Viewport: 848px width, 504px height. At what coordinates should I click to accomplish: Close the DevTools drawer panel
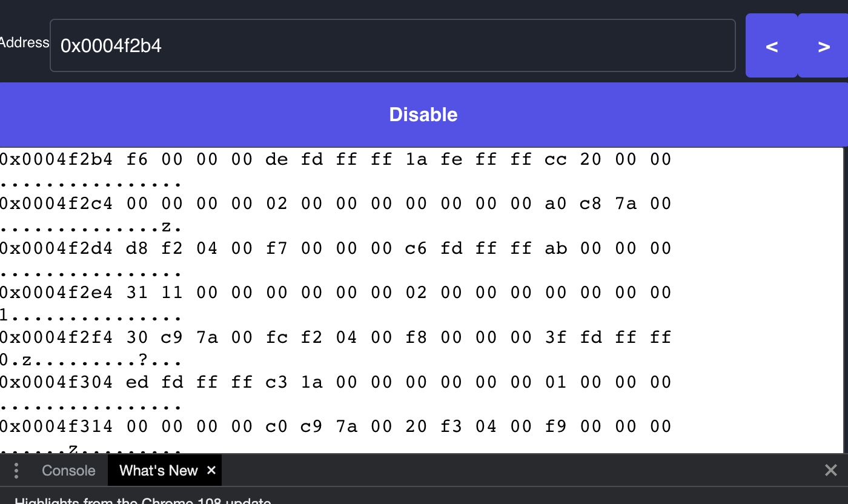click(830, 470)
